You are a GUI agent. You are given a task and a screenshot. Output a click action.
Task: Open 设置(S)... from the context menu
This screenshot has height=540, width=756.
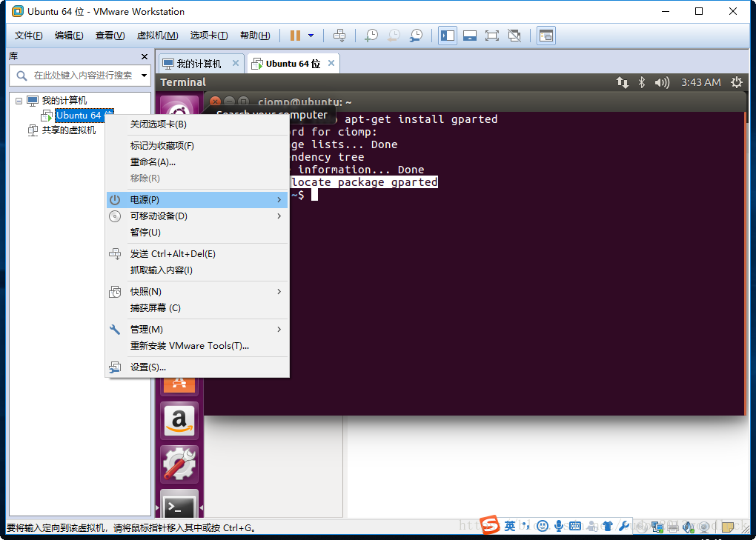(198, 367)
